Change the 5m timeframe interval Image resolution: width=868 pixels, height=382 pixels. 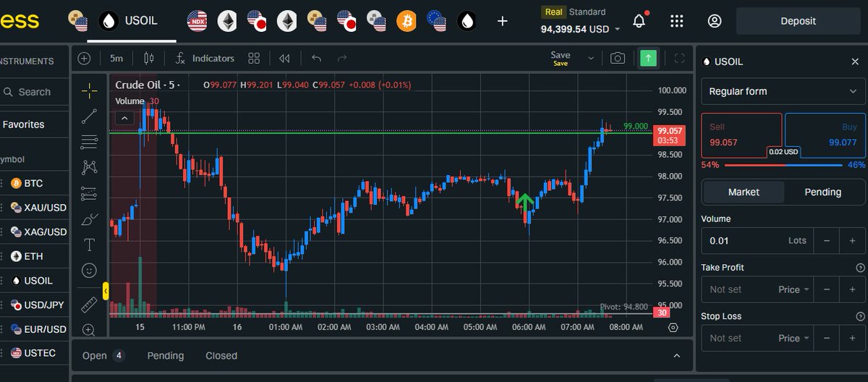(x=116, y=58)
